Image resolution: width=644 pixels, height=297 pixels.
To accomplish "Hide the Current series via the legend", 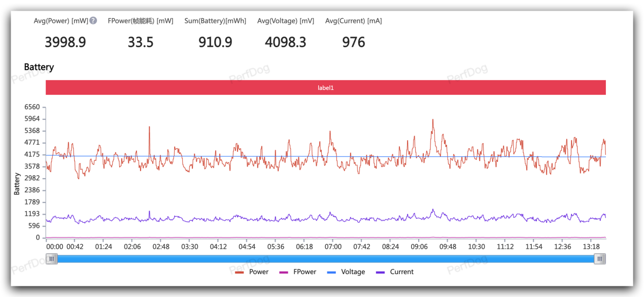I will click(x=394, y=272).
